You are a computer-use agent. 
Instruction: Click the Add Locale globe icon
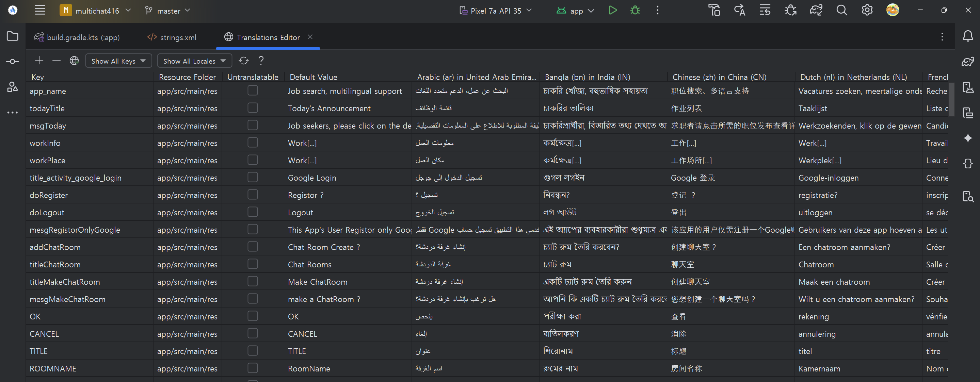[74, 61]
